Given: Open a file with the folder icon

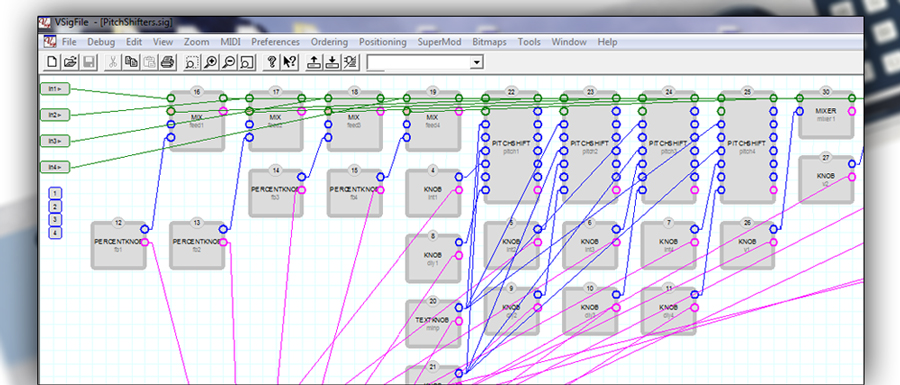Looking at the screenshot, I should (x=70, y=62).
